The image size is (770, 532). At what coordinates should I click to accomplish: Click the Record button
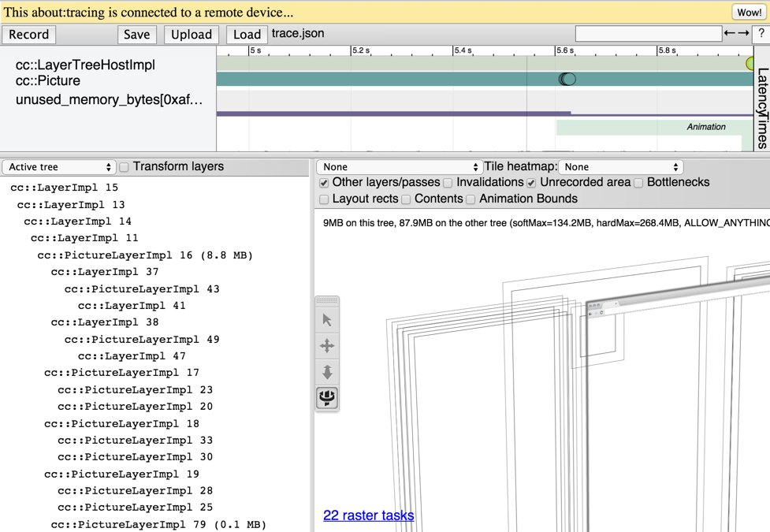tap(29, 35)
